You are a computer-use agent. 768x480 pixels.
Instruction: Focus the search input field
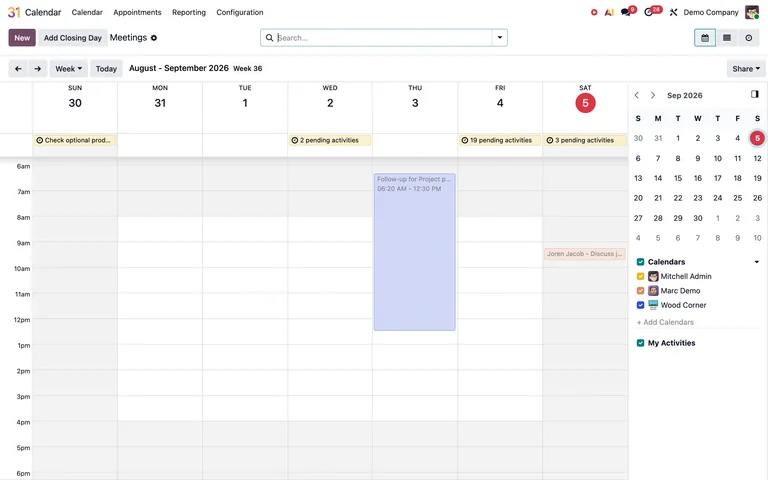(x=384, y=38)
